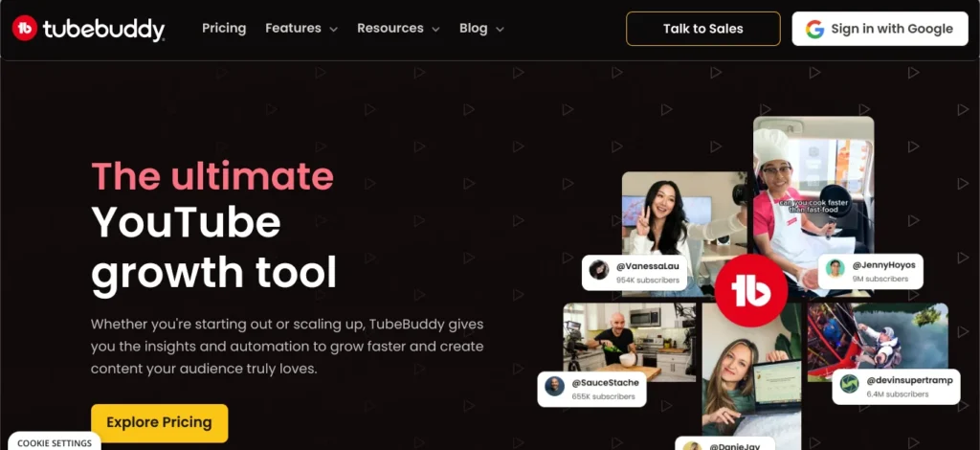This screenshot has height=450, width=980.
Task: Sign in with Google
Action: coord(880,29)
